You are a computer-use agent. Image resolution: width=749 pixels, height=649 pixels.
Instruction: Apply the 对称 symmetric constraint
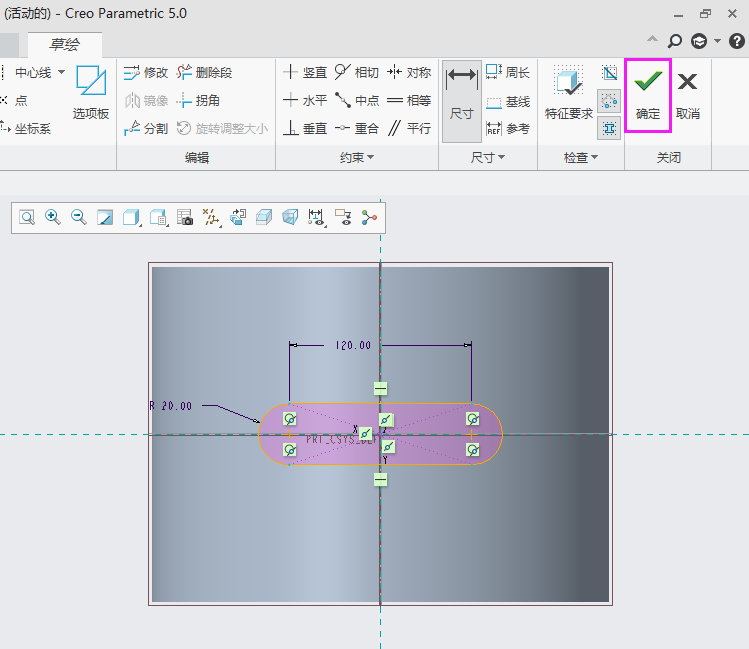408,72
